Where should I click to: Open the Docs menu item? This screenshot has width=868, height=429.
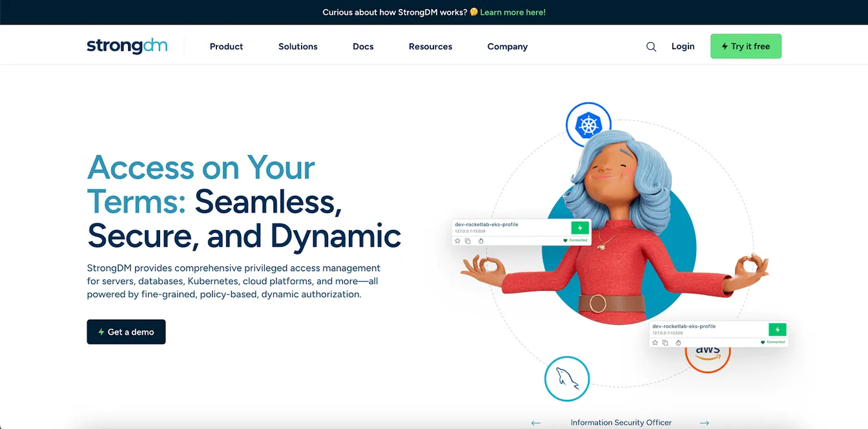tap(363, 47)
